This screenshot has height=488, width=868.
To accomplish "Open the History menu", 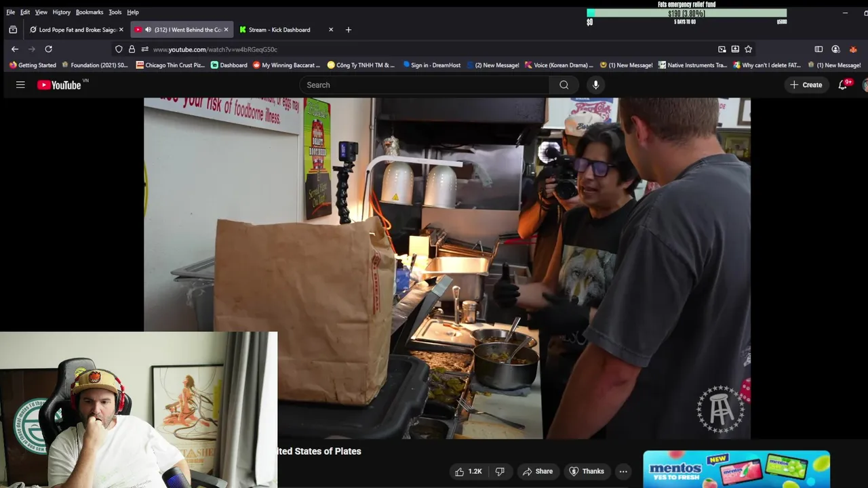I will 62,12.
